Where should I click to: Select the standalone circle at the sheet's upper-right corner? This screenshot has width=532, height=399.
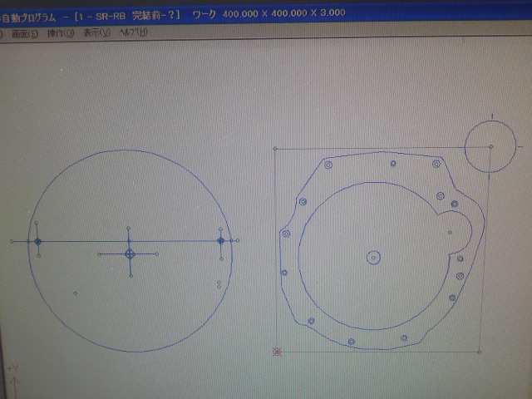(490, 146)
